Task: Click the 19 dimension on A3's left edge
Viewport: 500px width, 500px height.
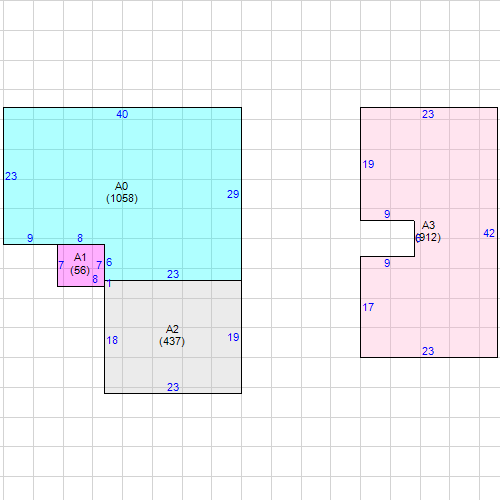Action: tap(368, 164)
